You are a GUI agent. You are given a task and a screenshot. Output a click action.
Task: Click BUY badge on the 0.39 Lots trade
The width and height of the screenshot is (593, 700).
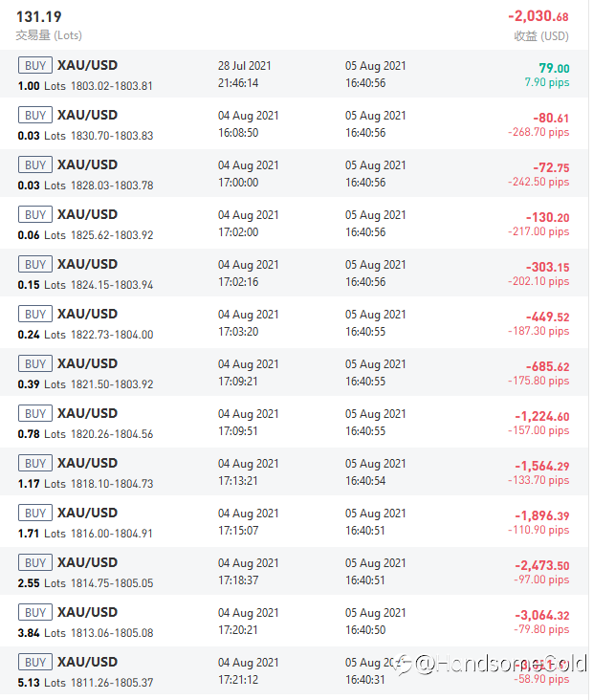35,363
